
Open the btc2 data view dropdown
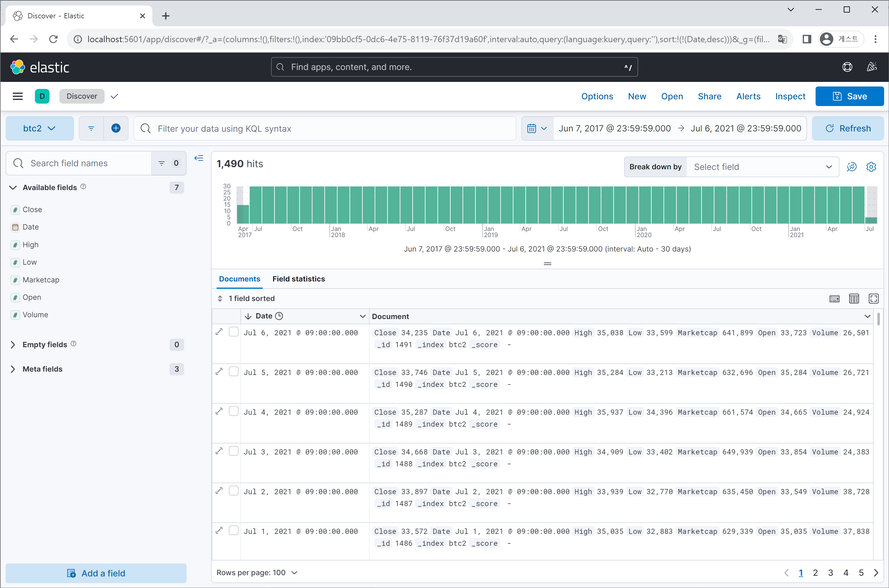[x=39, y=128]
